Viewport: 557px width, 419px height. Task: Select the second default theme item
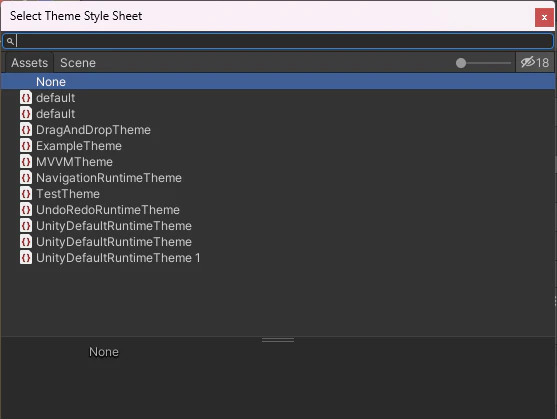coord(278,114)
